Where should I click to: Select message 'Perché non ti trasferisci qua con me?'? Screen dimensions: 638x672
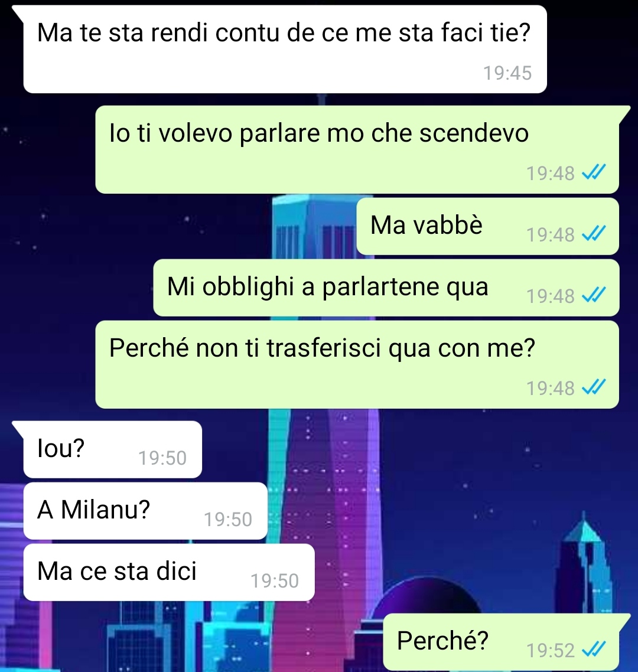[357, 364]
